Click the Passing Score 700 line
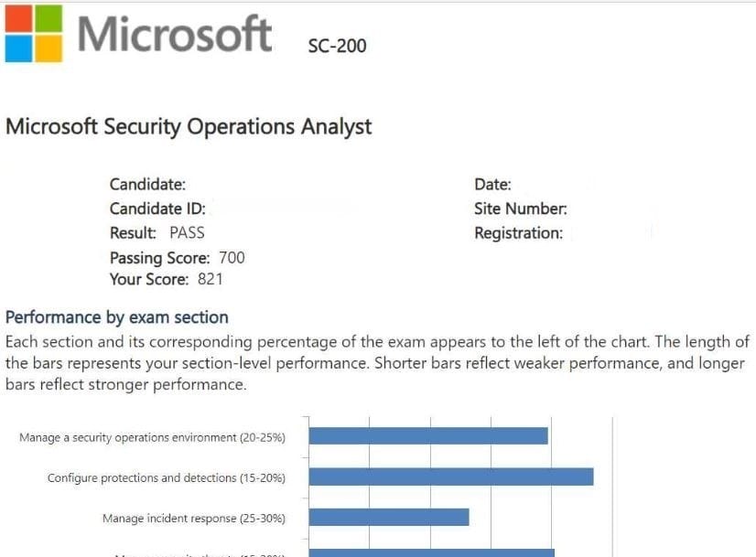 point(177,258)
